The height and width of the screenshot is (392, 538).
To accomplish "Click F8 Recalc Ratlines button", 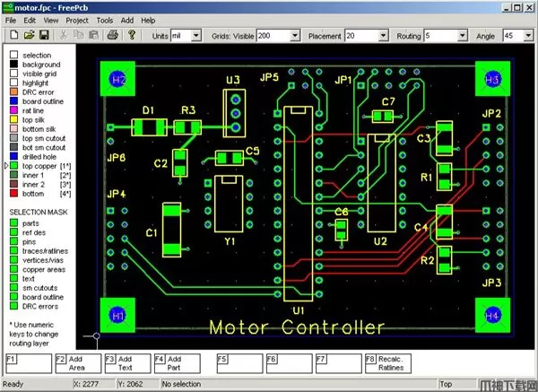I will pos(388,363).
